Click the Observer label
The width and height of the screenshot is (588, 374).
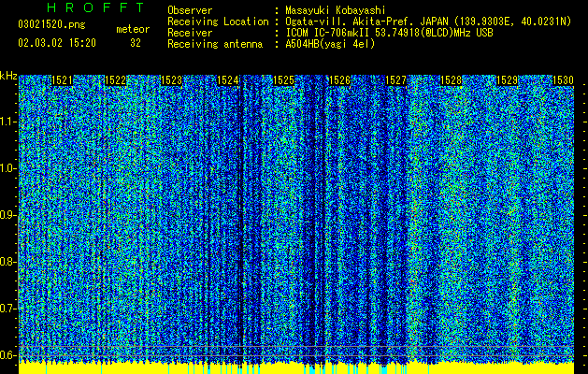(190, 10)
